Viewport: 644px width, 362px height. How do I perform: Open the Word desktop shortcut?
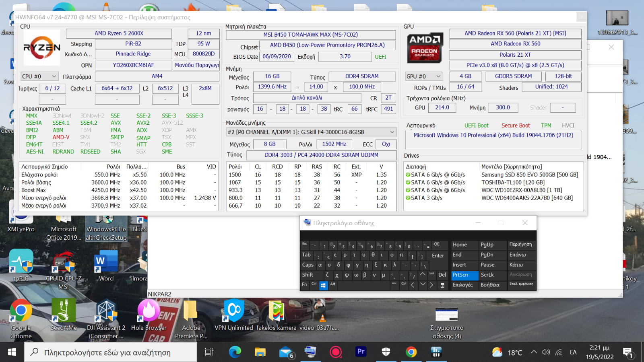click(106, 265)
